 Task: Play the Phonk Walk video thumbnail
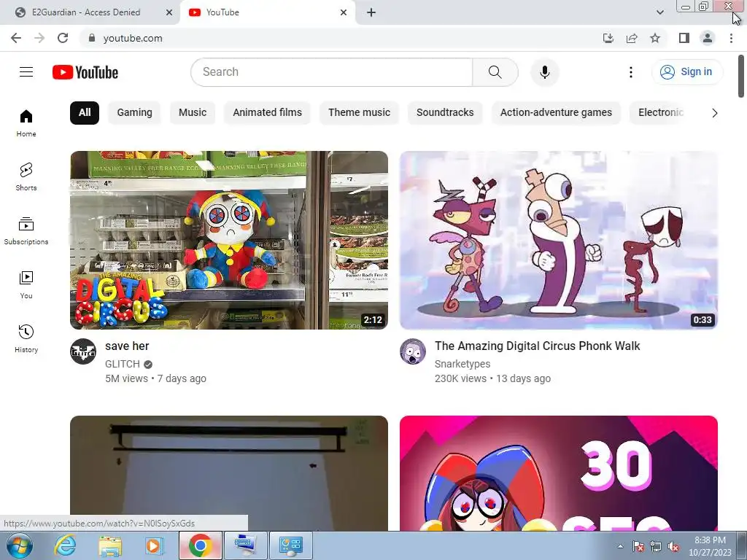coord(558,240)
